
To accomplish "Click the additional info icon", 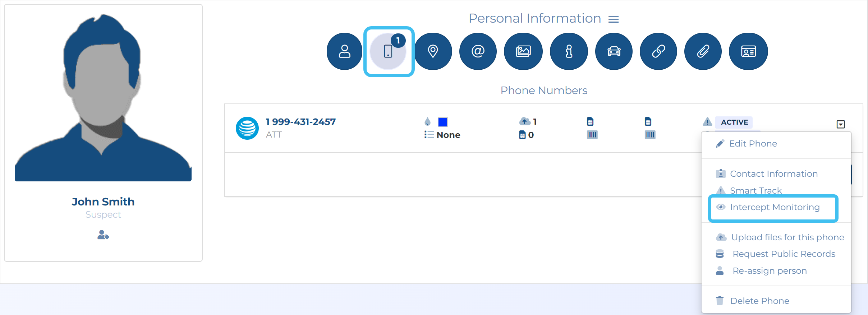I will (x=569, y=51).
